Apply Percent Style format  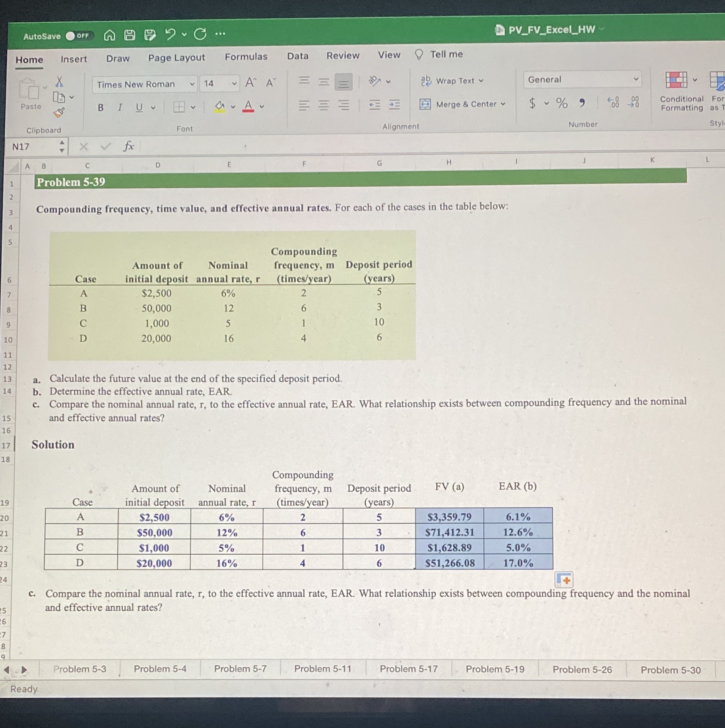(562, 103)
